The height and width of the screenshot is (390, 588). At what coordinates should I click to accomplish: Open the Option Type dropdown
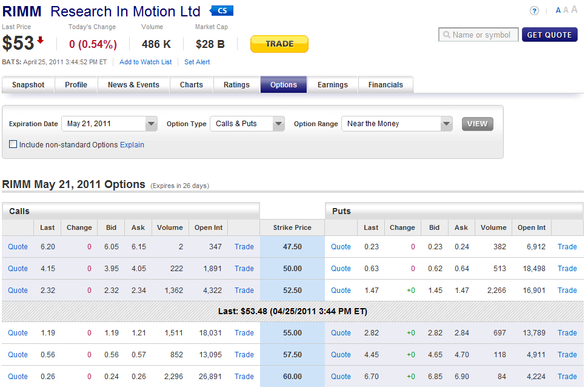tap(247, 124)
